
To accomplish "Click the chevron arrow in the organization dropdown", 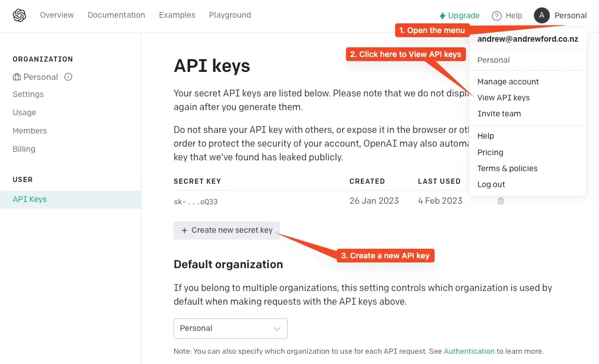I will (277, 329).
